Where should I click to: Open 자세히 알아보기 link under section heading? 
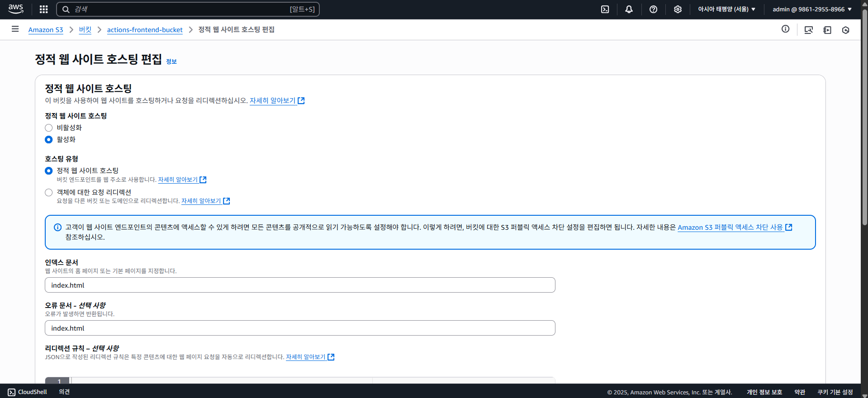[273, 100]
